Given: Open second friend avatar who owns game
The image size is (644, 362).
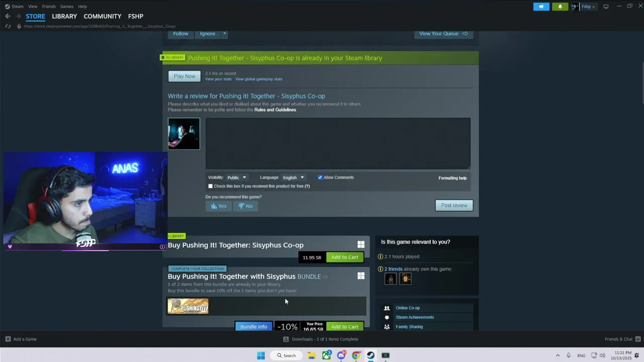Looking at the screenshot, I should point(406,279).
